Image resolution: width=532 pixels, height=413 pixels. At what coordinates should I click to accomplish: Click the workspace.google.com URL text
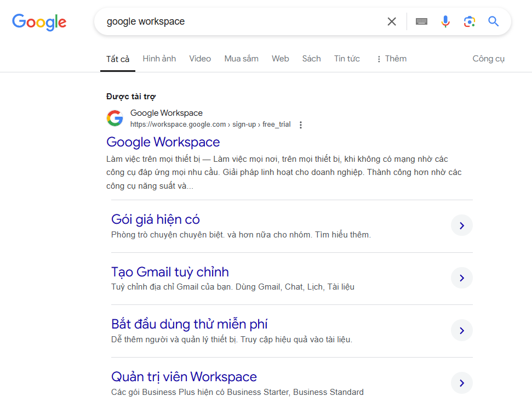210,125
